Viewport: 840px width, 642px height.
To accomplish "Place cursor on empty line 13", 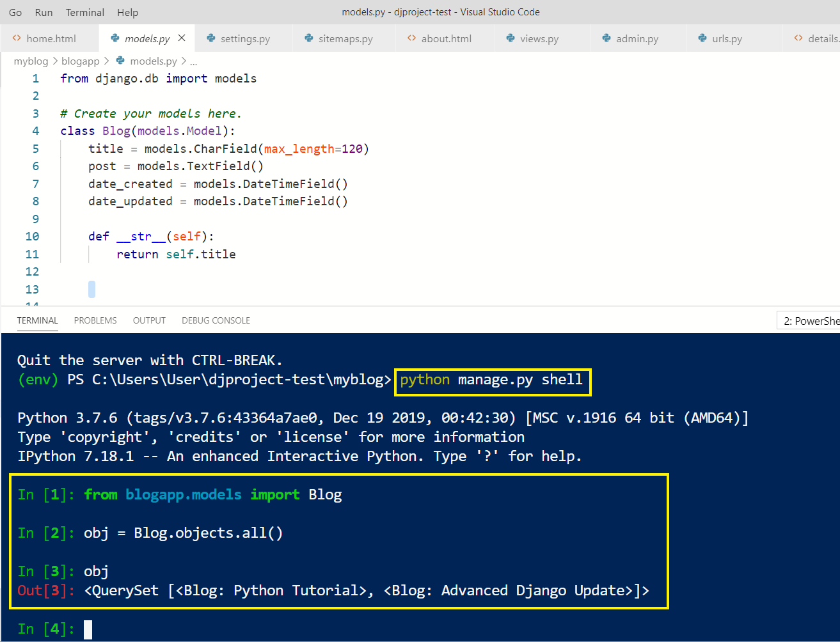I will click(91, 290).
